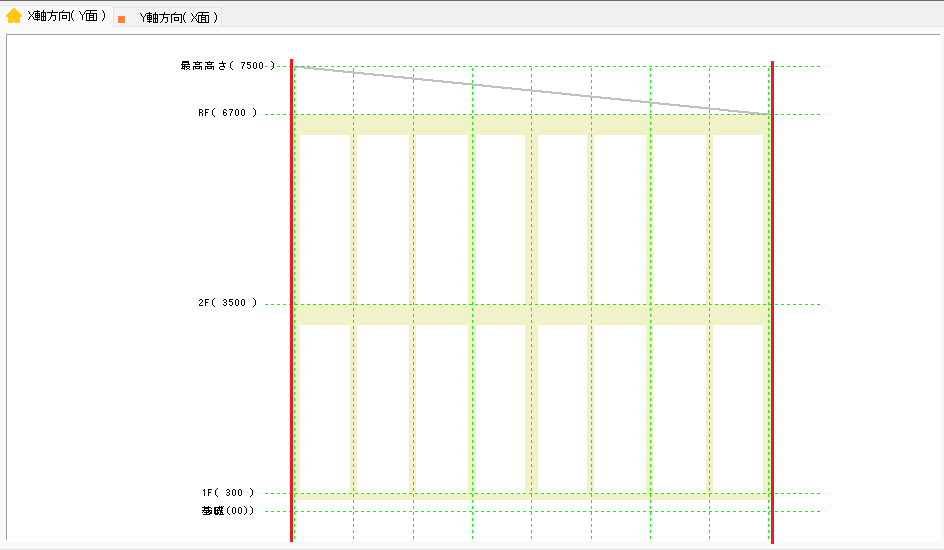
Task: Click the gray sloped roof line
Action: click(x=530, y=90)
